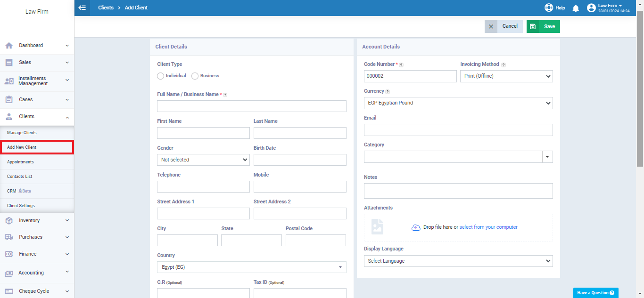Click the Cases clipboard icon

pos(9,100)
